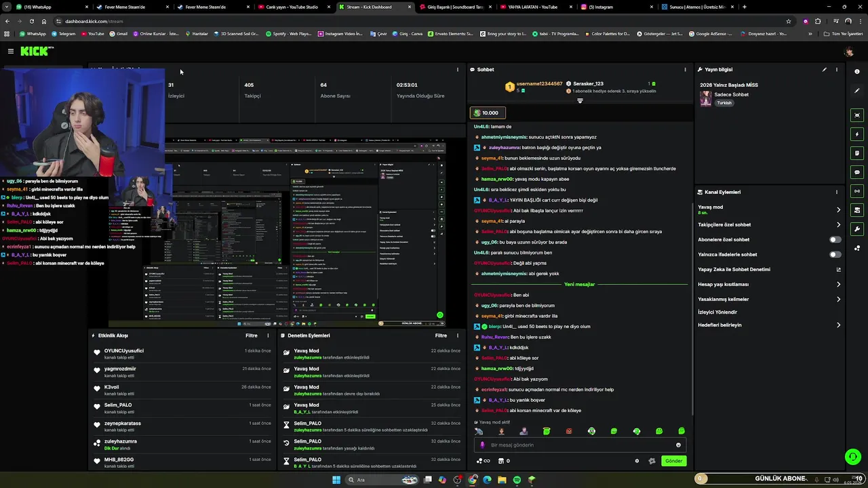Toggle the wrench widget icon in sidebar
Image resolution: width=868 pixels, height=488 pixels.
(857, 229)
